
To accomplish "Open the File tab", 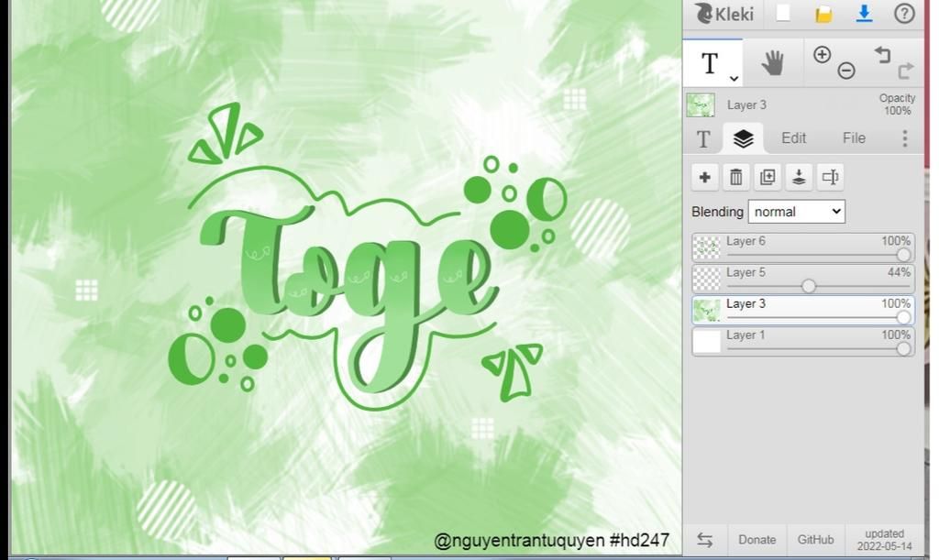I will pyautogui.click(x=854, y=138).
